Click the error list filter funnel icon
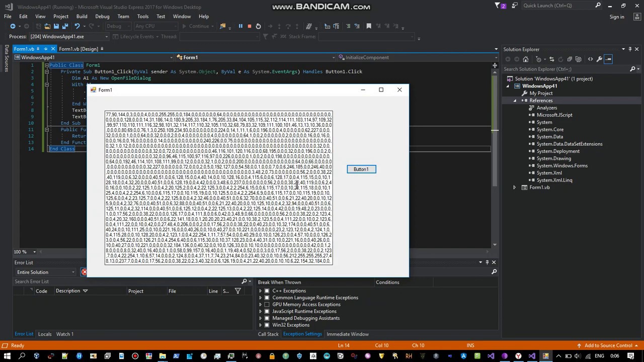Screen dimensions: 644x362 tap(238, 291)
